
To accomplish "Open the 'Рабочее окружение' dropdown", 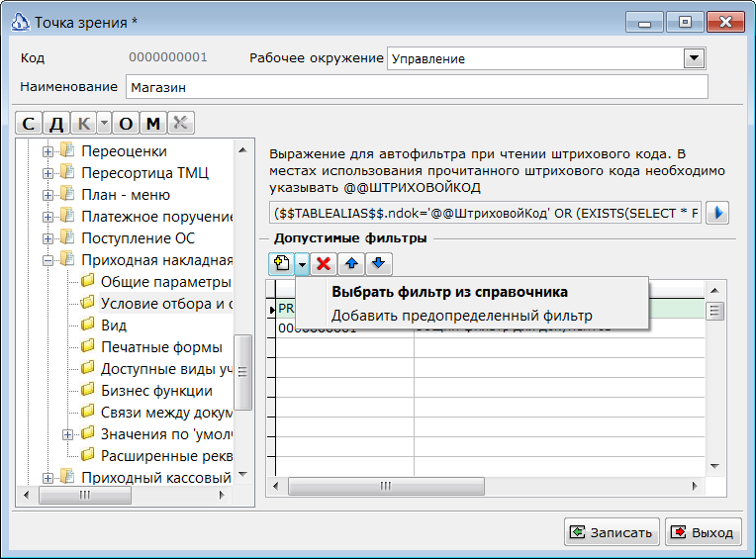I will click(x=694, y=58).
